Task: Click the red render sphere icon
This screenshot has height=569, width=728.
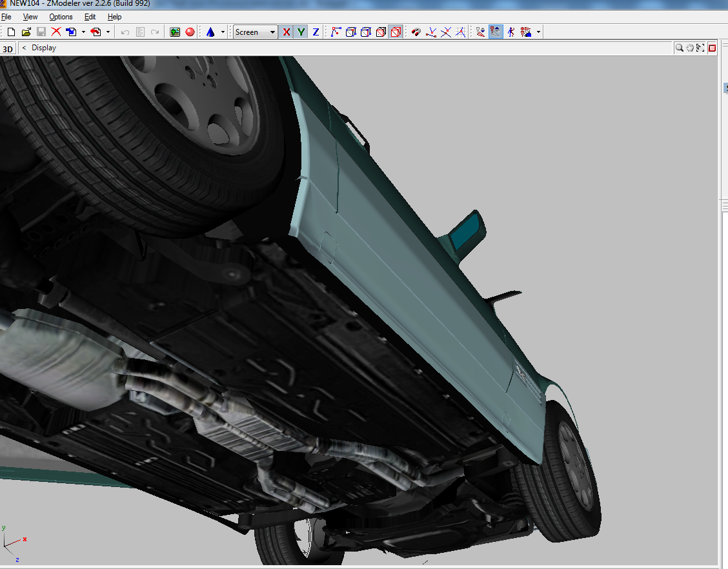Action: pos(190,31)
